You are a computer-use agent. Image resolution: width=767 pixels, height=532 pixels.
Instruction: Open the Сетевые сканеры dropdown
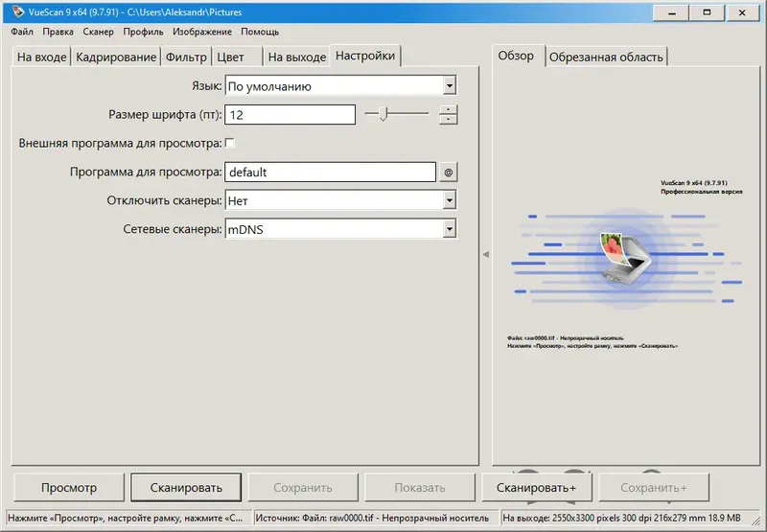click(450, 229)
